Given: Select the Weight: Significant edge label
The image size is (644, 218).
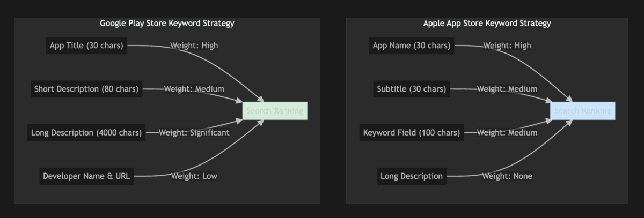Looking at the screenshot, I should point(194,132).
